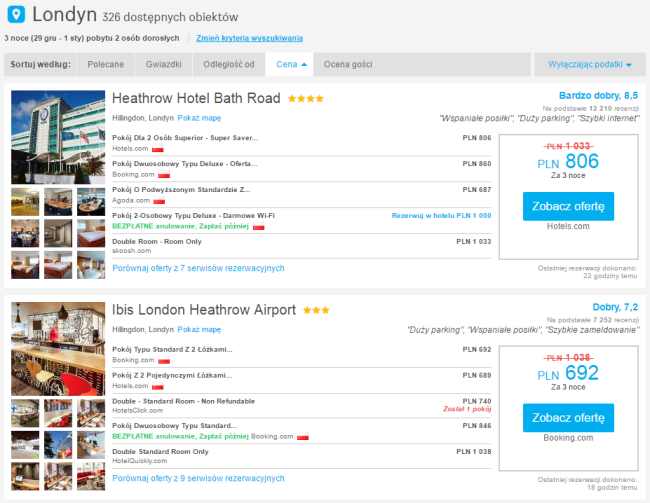This screenshot has width=650, height=503.
Task: Click the PLN 806 price for Bath Road
Action: point(568,161)
